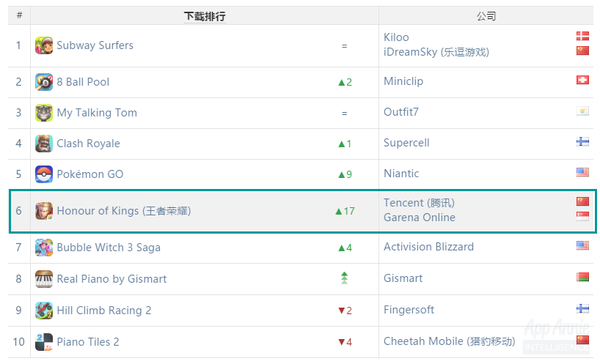Select the Piano Tiles 2 icon
Viewport: 600px width, 364px height.
coord(44,342)
